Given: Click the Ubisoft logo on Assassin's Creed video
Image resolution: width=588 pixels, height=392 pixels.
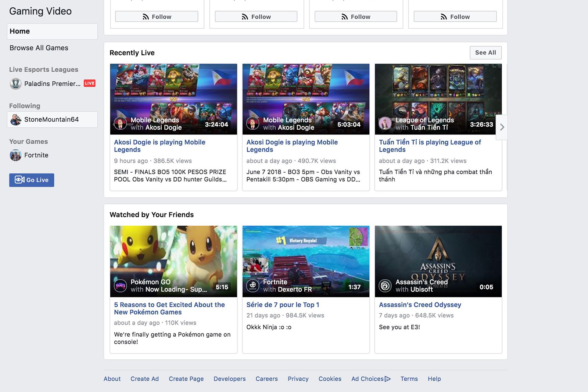Looking at the screenshot, I should (x=385, y=285).
